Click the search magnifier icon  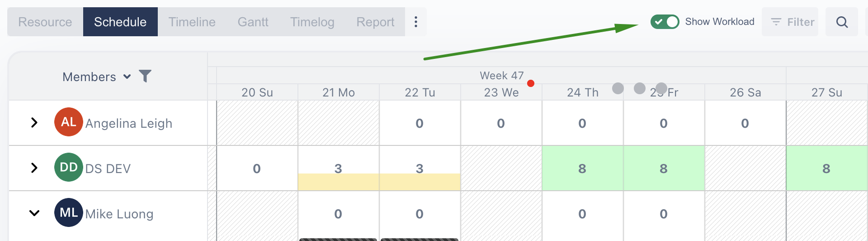pos(842,22)
